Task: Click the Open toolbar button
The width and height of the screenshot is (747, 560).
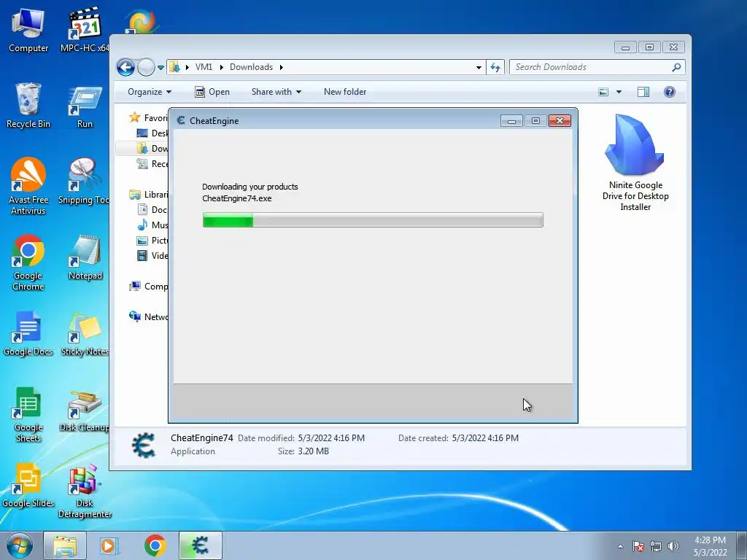Action: (x=212, y=92)
